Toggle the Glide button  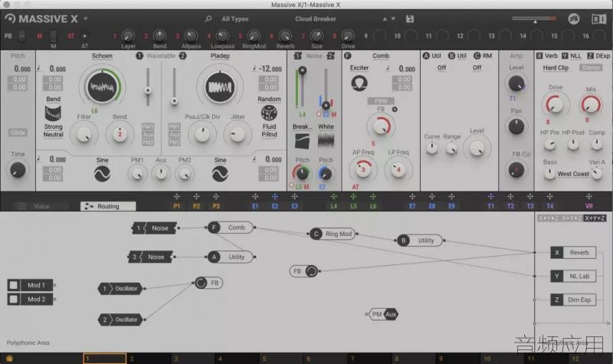(18, 132)
